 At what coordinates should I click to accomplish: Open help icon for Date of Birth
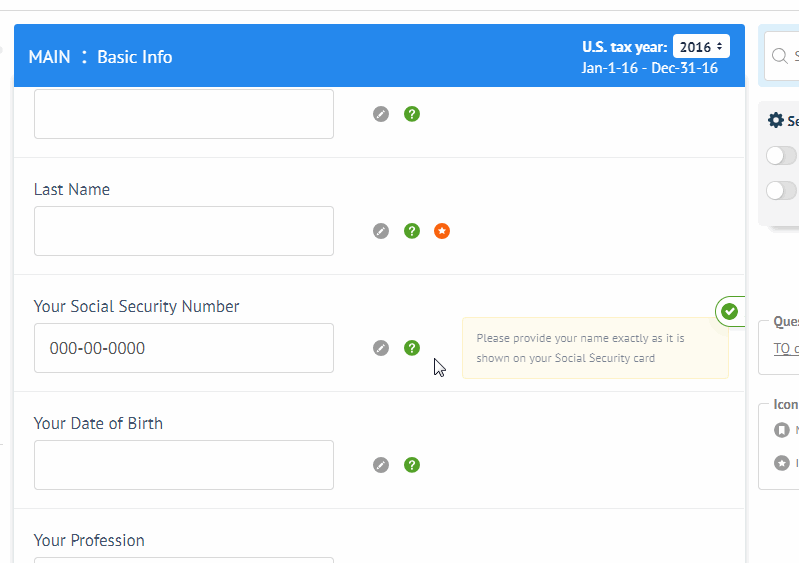click(411, 465)
